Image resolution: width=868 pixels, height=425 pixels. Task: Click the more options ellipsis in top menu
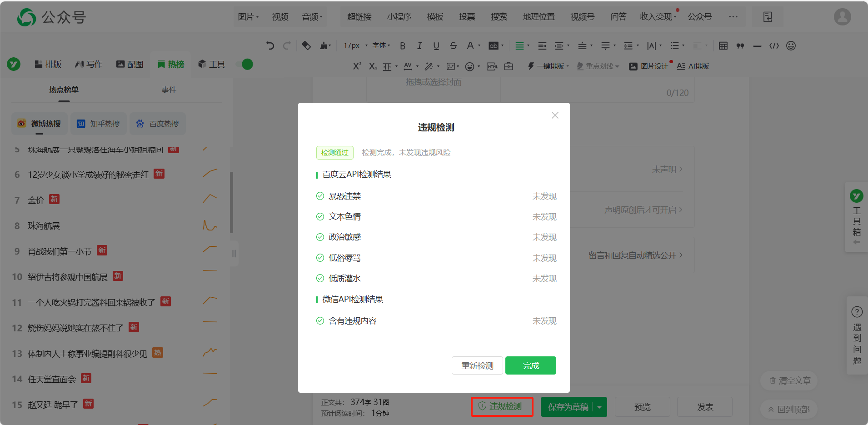tap(733, 17)
